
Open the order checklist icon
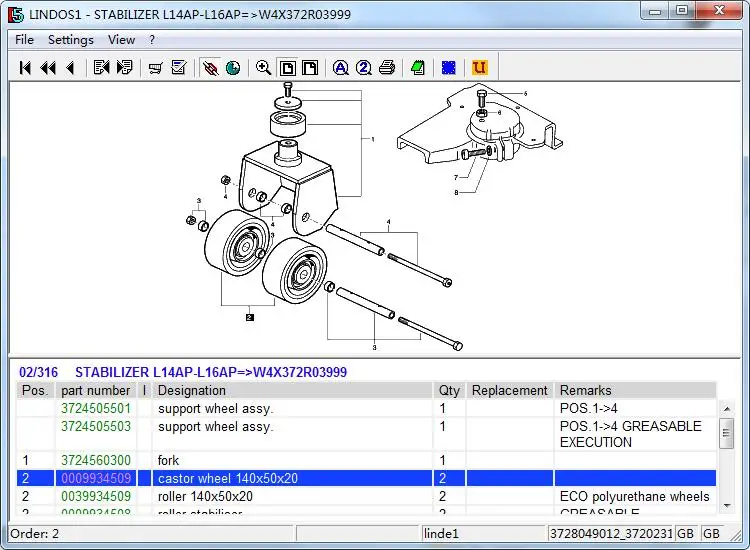(178, 67)
